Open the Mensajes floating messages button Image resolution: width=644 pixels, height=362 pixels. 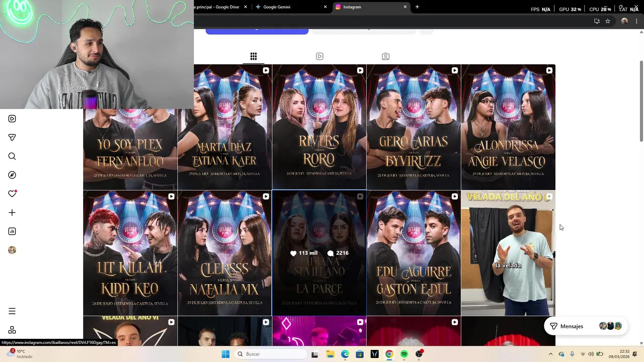coord(586,326)
